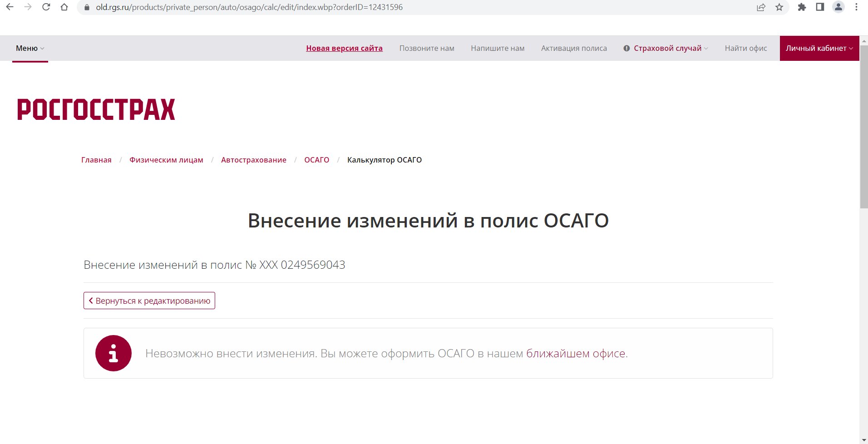Image resolution: width=868 pixels, height=444 pixels.
Task: Open Активация полиса menu item
Action: coord(574,48)
